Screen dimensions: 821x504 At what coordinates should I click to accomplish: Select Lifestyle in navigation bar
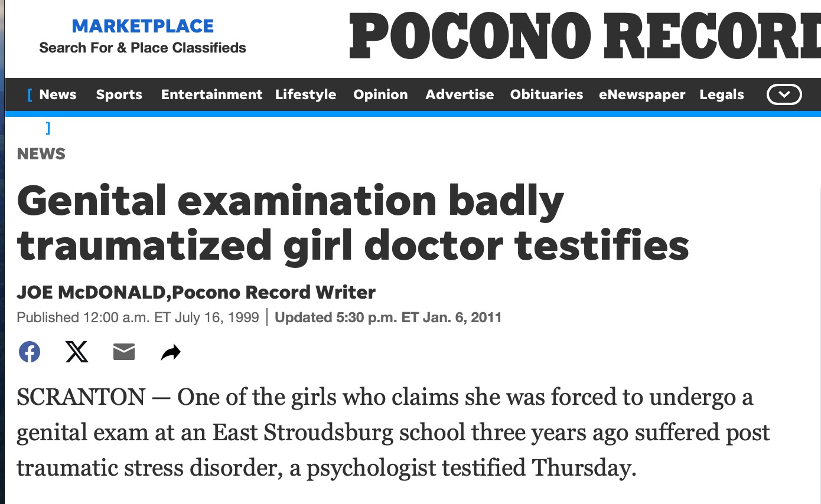(x=305, y=94)
